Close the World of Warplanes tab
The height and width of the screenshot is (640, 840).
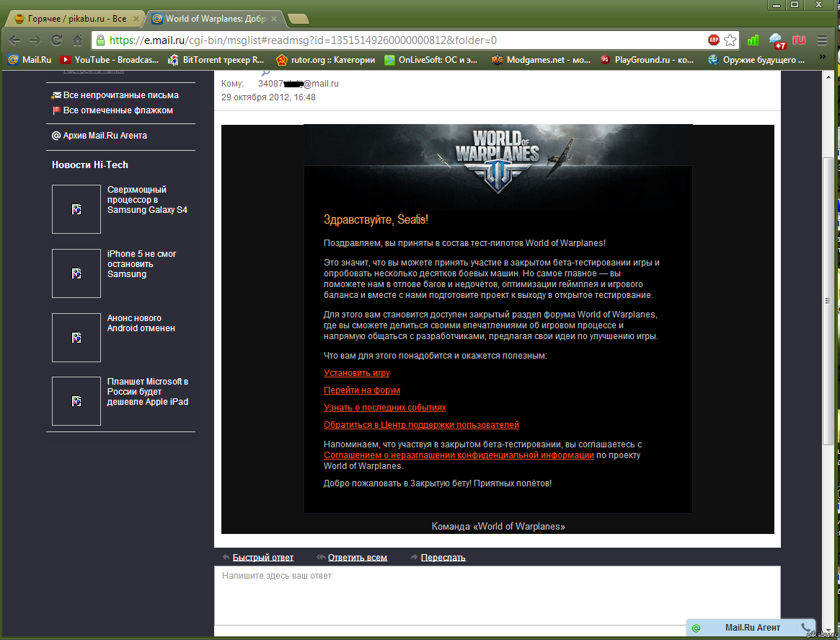pos(274,19)
